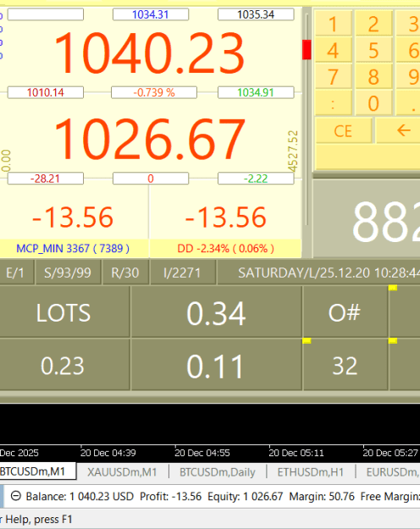Click the S/93/99 status cell
Screen dimensions: 420x529
click(x=68, y=273)
